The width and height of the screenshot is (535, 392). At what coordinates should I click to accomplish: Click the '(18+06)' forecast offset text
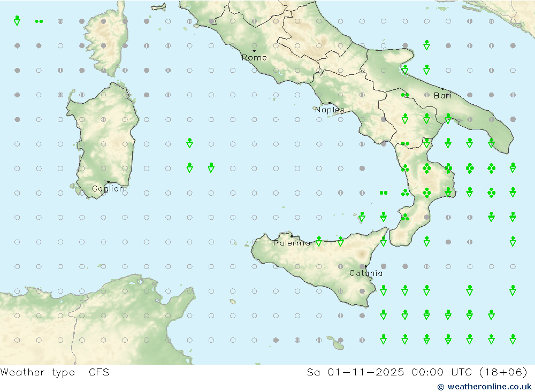point(503,372)
